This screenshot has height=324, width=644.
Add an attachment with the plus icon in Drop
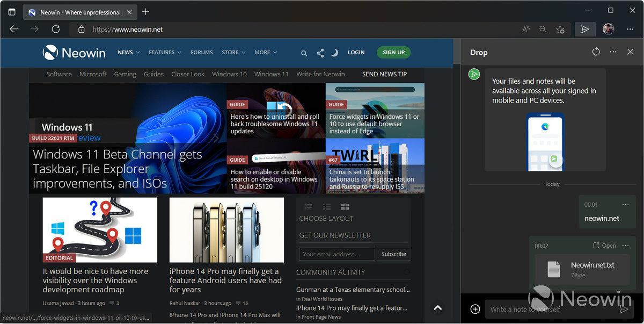(x=475, y=309)
